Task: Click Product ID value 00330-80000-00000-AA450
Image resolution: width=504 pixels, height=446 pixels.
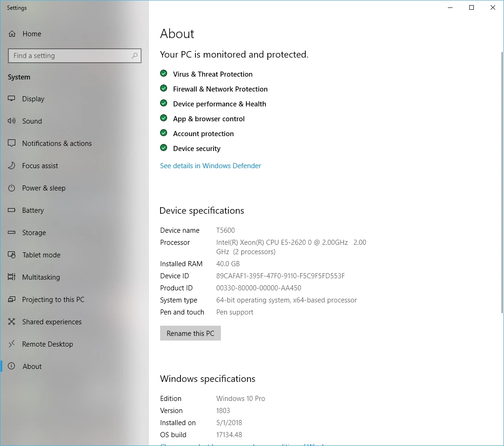Action: point(258,288)
